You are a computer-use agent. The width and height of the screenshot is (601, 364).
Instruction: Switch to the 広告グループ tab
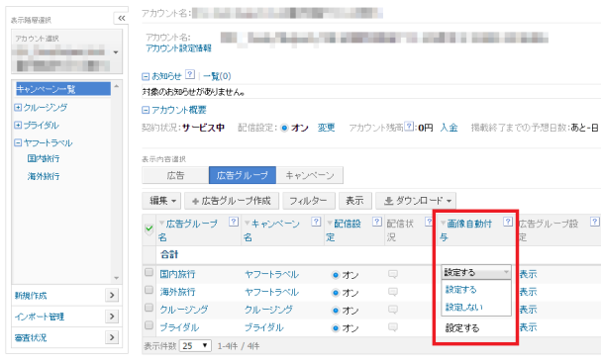tap(243, 175)
